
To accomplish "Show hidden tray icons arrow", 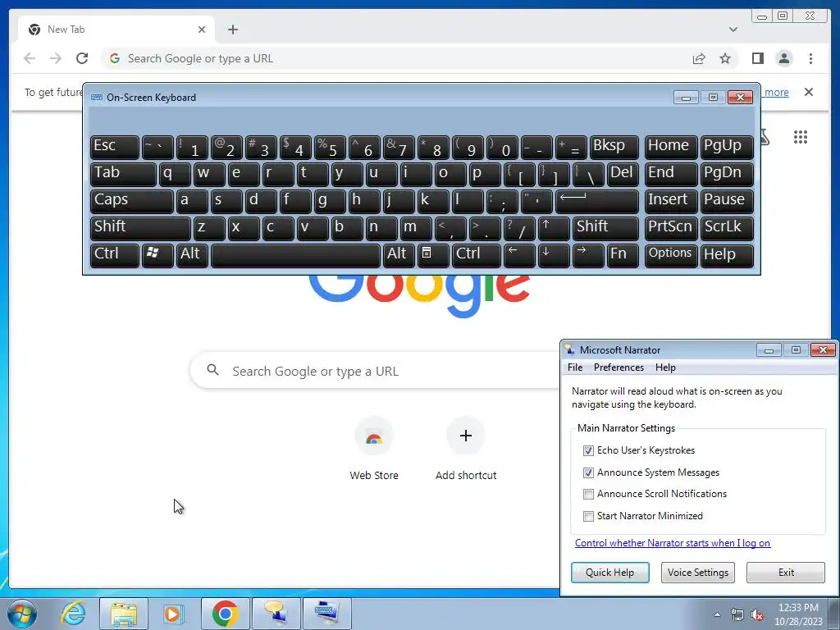I will point(717,614).
